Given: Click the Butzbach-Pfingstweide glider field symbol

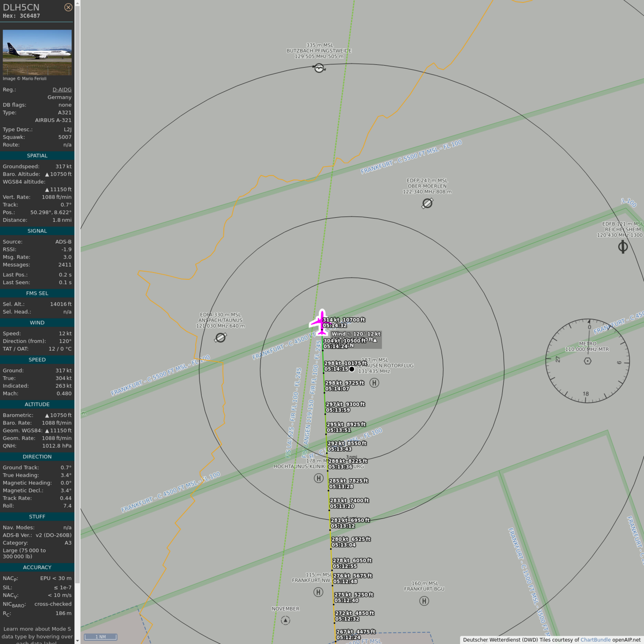Looking at the screenshot, I should 319,68.
